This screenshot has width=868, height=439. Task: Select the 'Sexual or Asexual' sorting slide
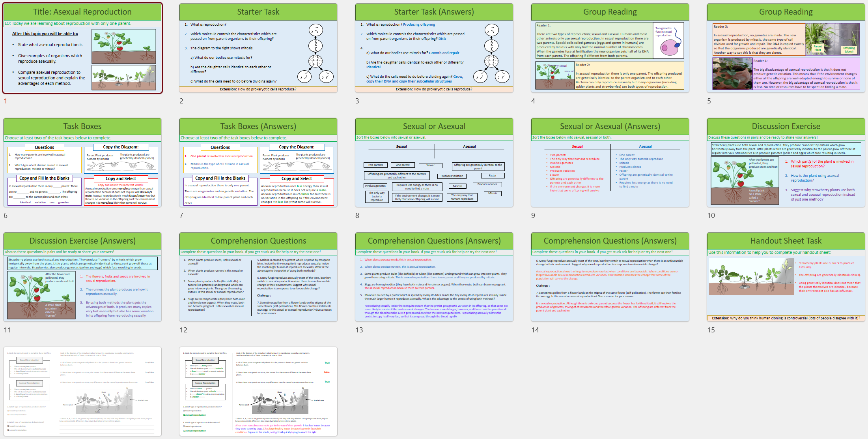coord(434,163)
